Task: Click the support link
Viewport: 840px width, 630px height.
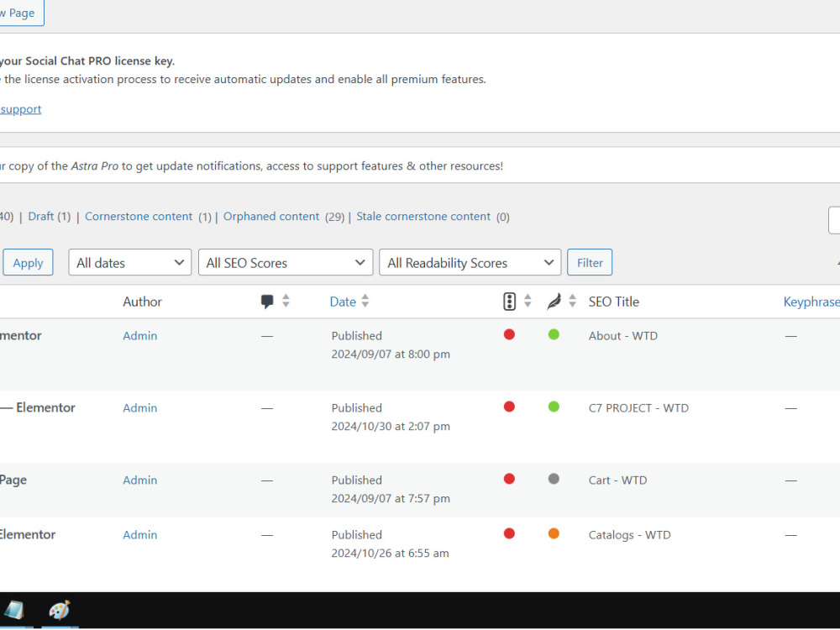Action: pos(20,109)
